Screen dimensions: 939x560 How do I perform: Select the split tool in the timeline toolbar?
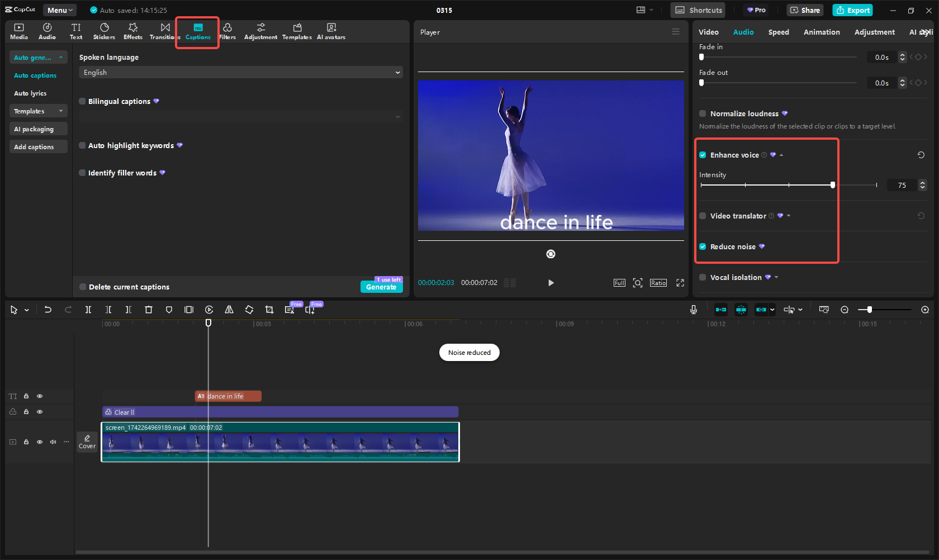click(88, 309)
